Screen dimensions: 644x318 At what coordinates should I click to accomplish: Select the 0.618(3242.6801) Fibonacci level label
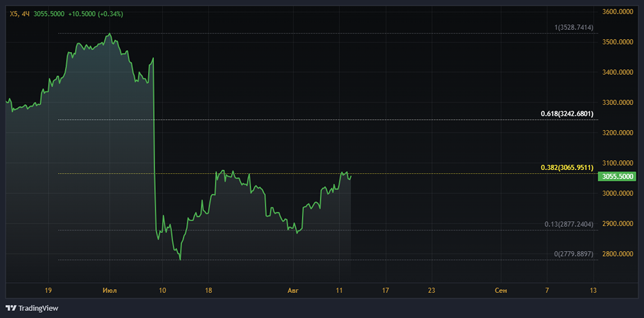tap(567, 114)
